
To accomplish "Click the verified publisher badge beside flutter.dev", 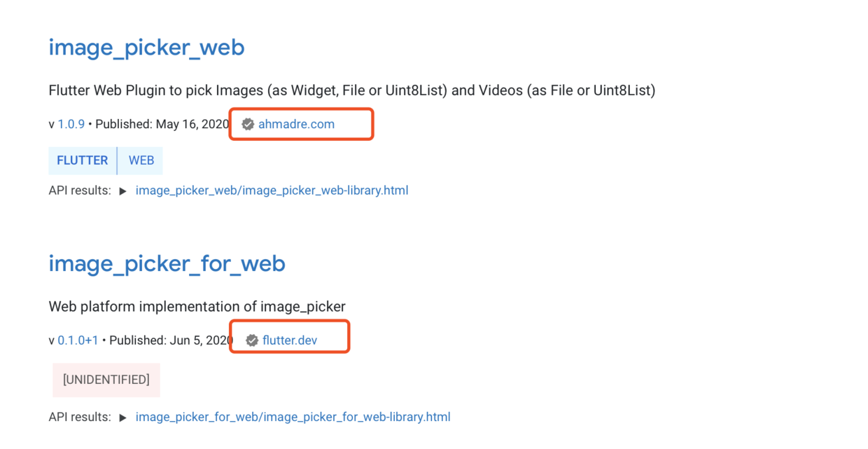I will (252, 340).
